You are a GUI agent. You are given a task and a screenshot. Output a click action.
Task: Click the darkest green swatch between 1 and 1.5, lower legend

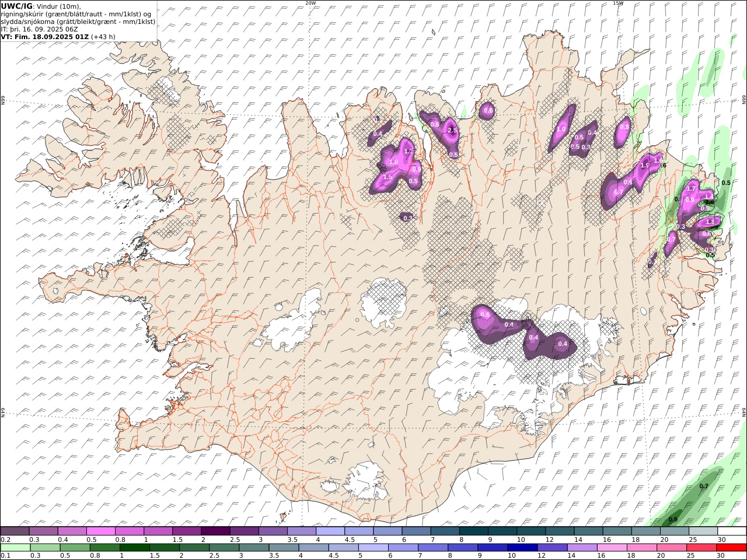pyautogui.click(x=134, y=547)
